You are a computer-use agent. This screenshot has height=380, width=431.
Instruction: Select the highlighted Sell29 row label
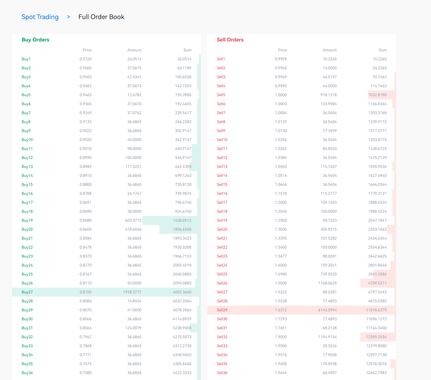click(222, 310)
